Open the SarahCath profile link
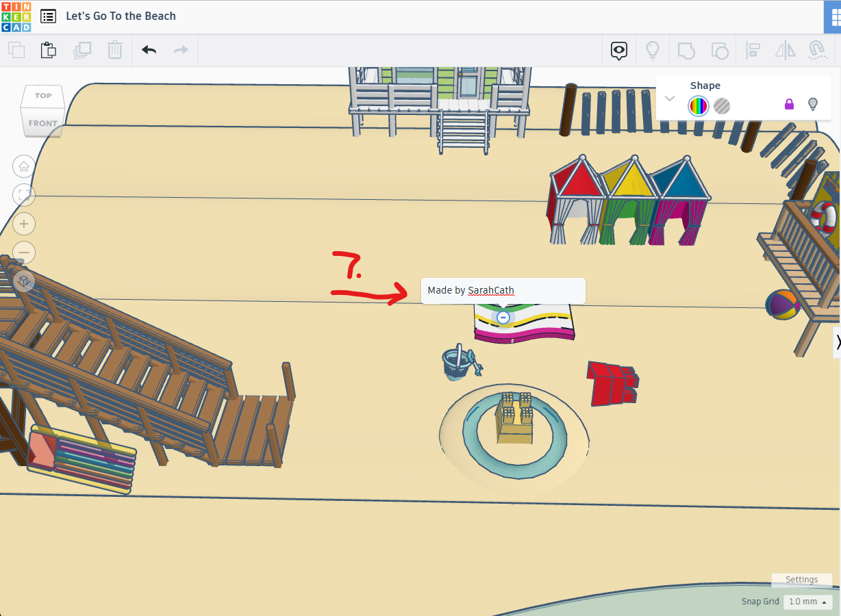Screen dimensions: 841x616 point(490,290)
